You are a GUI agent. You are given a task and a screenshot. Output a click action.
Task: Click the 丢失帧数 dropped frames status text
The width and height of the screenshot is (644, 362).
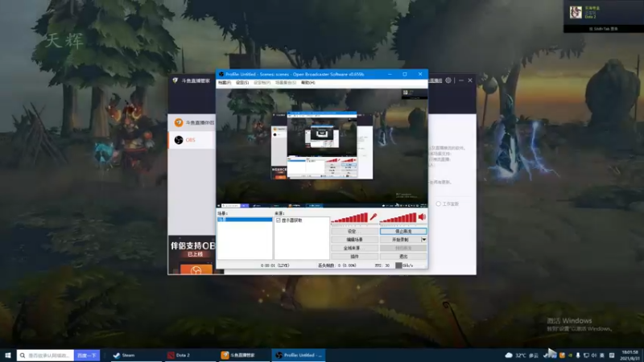coord(337,265)
